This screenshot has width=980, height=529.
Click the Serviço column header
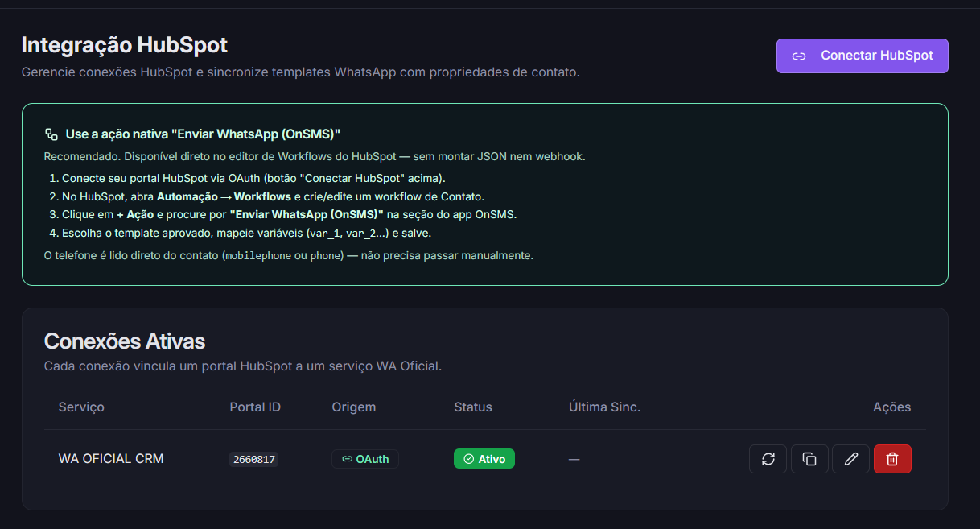click(x=81, y=407)
